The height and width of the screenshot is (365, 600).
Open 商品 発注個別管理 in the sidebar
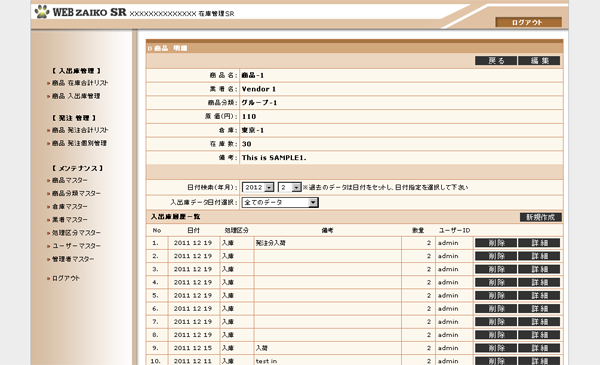[x=79, y=143]
